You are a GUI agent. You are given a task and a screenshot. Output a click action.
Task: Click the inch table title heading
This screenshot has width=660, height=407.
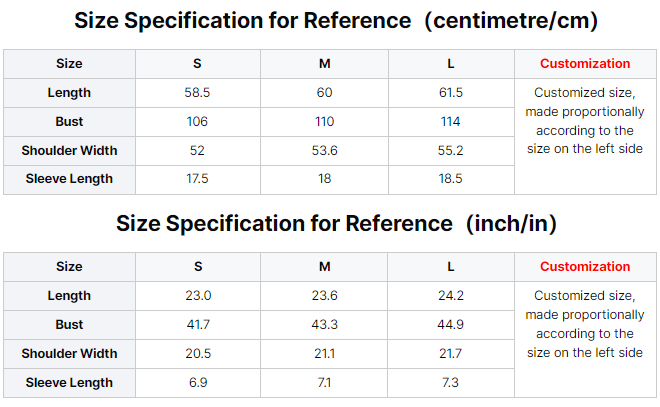[x=330, y=223]
